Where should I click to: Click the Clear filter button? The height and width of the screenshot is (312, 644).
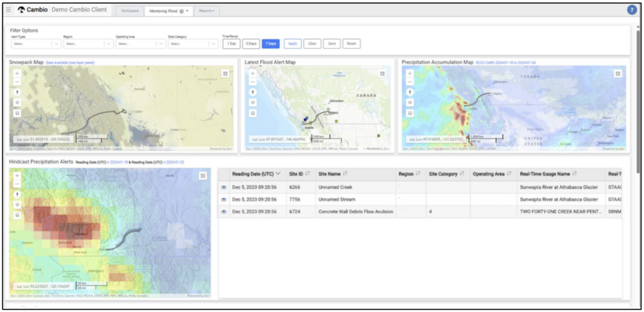click(x=312, y=43)
